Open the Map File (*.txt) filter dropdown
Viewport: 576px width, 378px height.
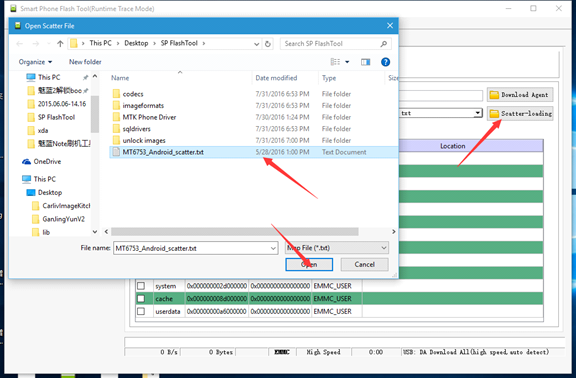pos(337,248)
